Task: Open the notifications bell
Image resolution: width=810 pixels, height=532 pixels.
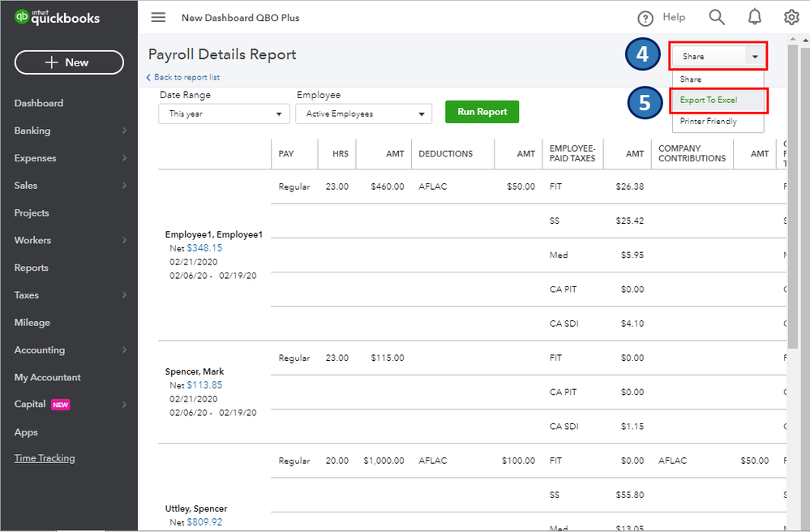Action: click(x=755, y=17)
